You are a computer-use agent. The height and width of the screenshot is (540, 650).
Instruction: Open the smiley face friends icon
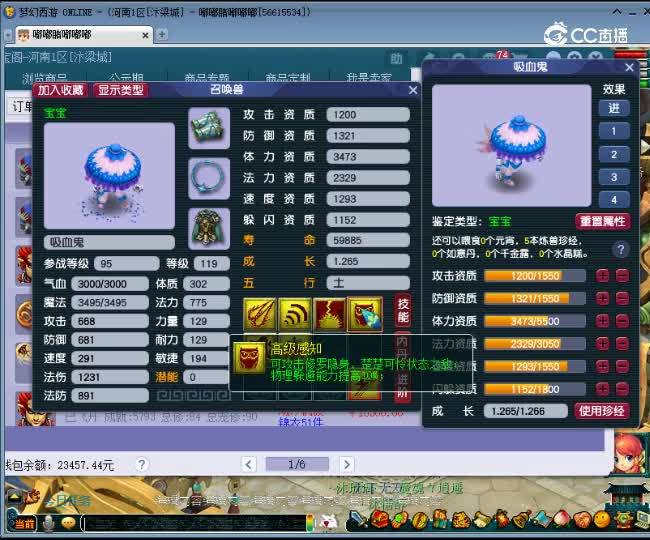click(602, 519)
